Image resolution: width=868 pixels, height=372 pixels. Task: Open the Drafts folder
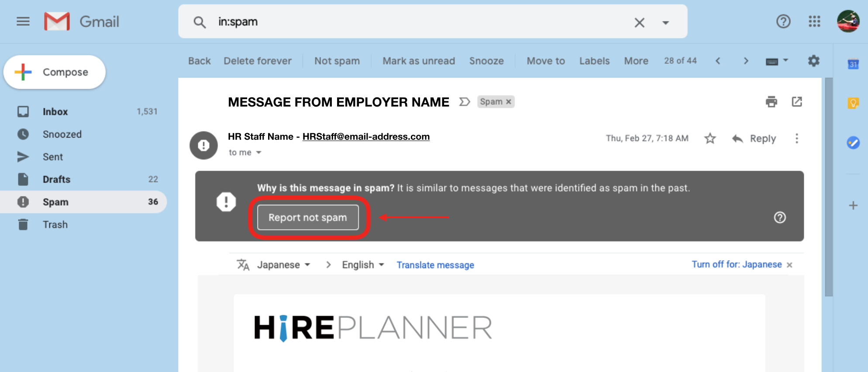(83, 179)
